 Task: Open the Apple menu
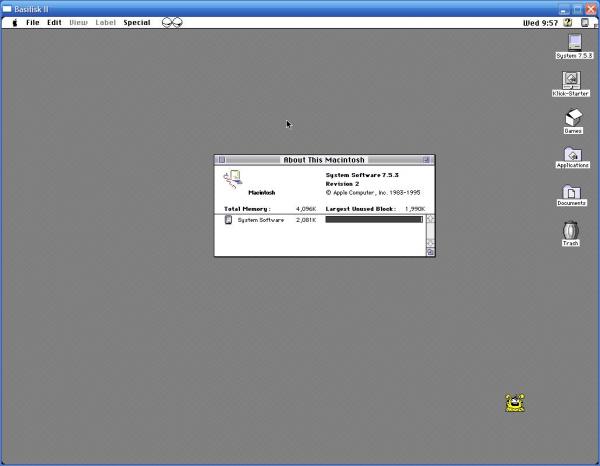click(x=15, y=23)
